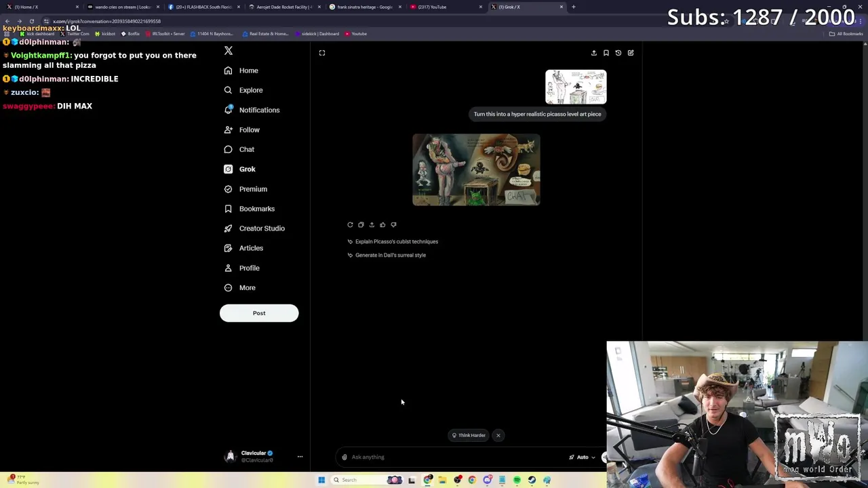868x488 pixels.
Task: Go to Profile in the sidebar
Action: tap(241, 268)
